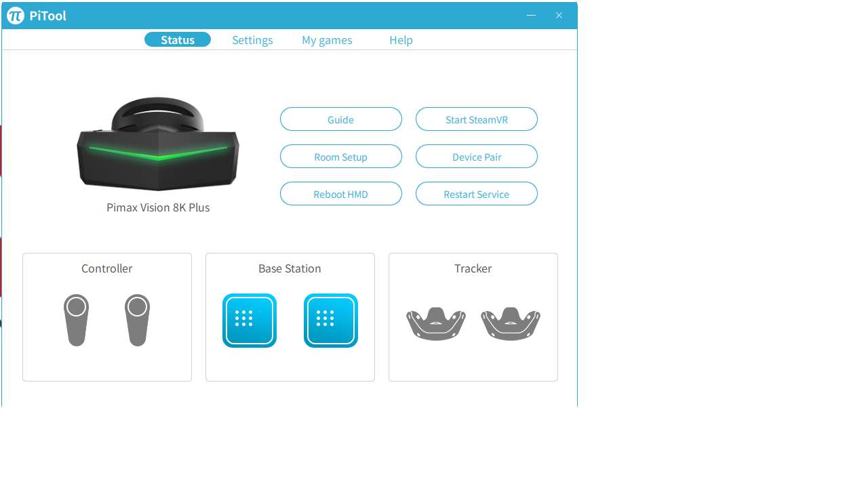Select the left controller icon
This screenshot has height=488, width=868.
(x=77, y=320)
